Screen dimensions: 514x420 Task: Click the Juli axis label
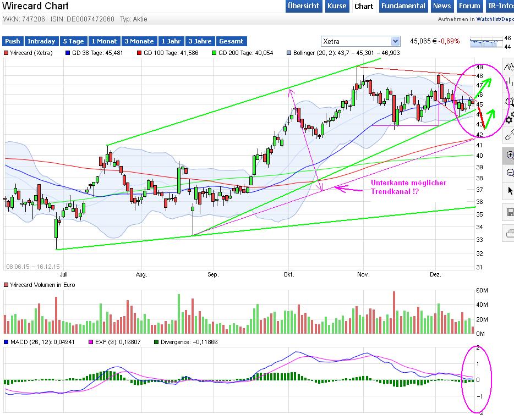pos(64,274)
